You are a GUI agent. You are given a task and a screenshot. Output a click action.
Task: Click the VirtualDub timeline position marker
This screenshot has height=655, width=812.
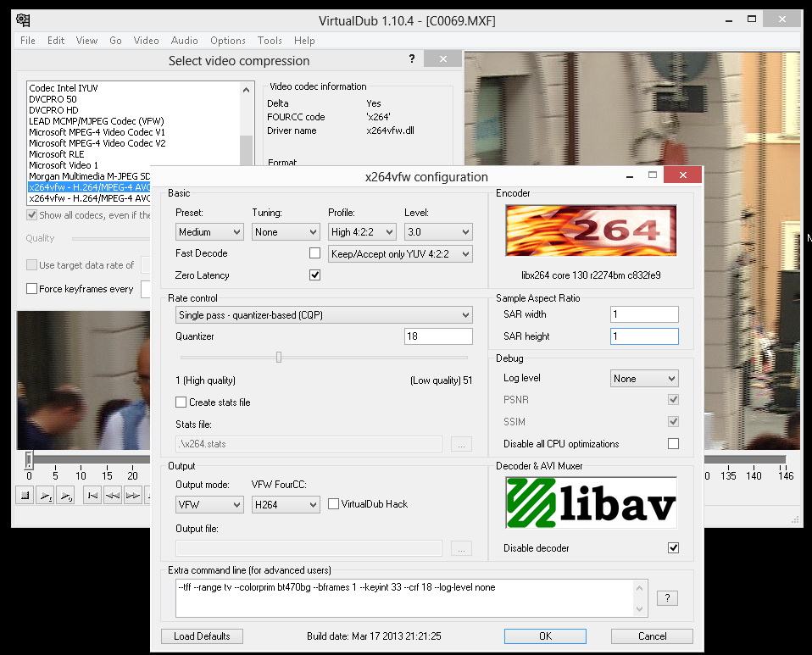tap(29, 459)
